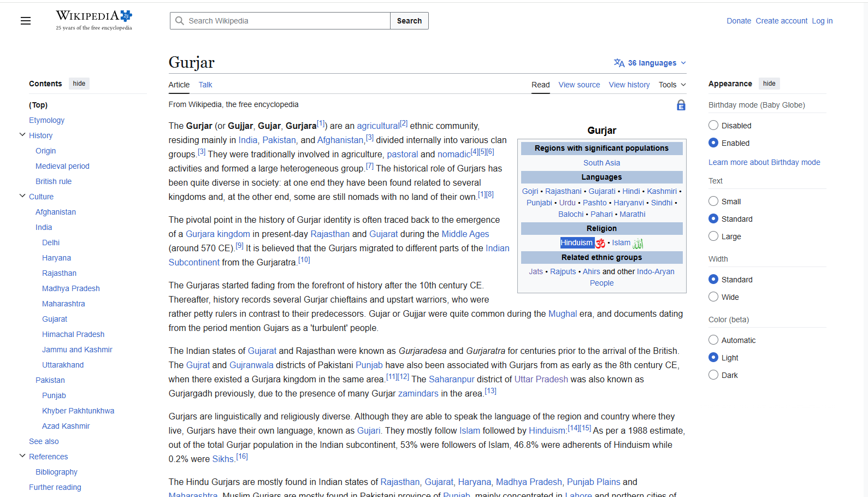Open the Sikhs link
Screen dimensions: 868x497
click(x=223, y=459)
